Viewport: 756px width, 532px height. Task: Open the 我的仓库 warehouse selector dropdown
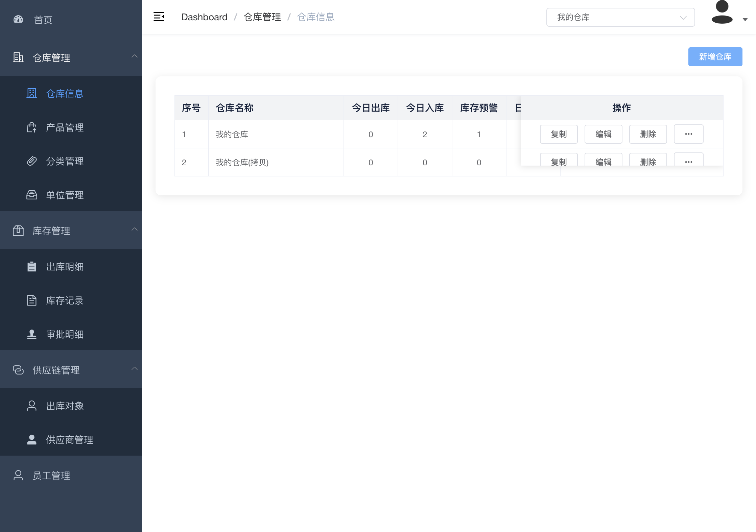tap(620, 17)
